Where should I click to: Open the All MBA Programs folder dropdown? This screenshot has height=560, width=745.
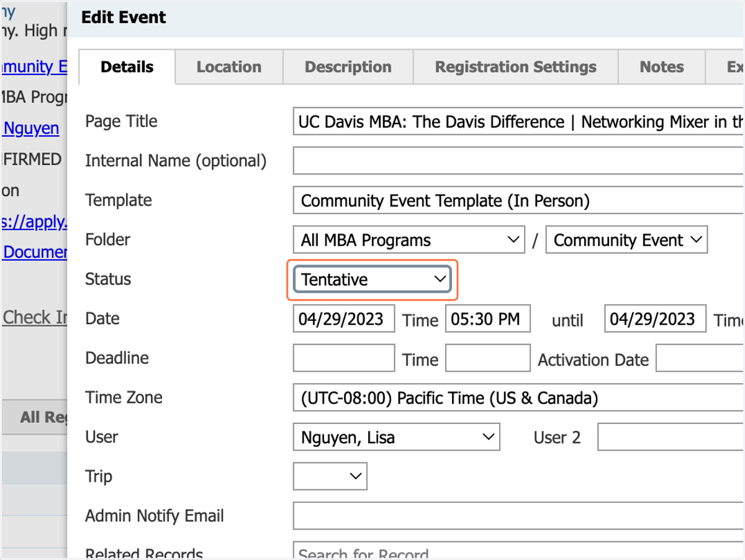(x=409, y=240)
